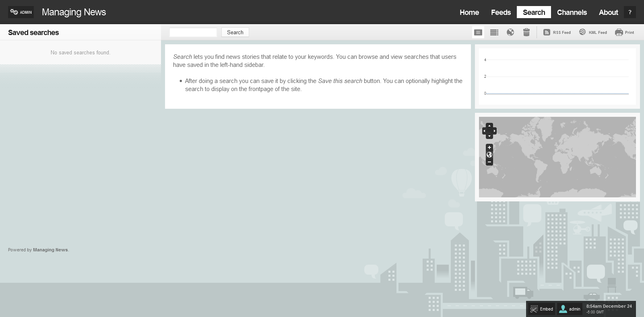Zoom the map to world extent

point(489,155)
